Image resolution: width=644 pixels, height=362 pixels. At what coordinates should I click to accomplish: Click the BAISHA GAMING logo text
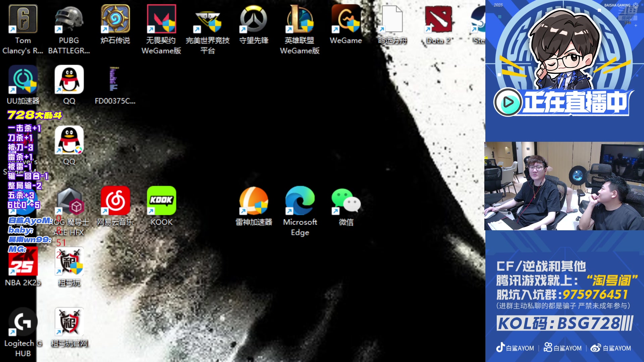(x=617, y=5)
